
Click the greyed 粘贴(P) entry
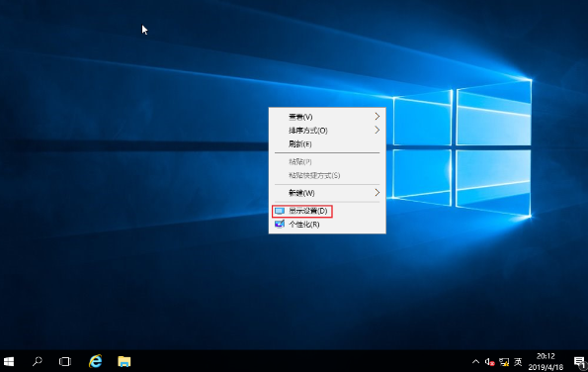pyautogui.click(x=327, y=162)
